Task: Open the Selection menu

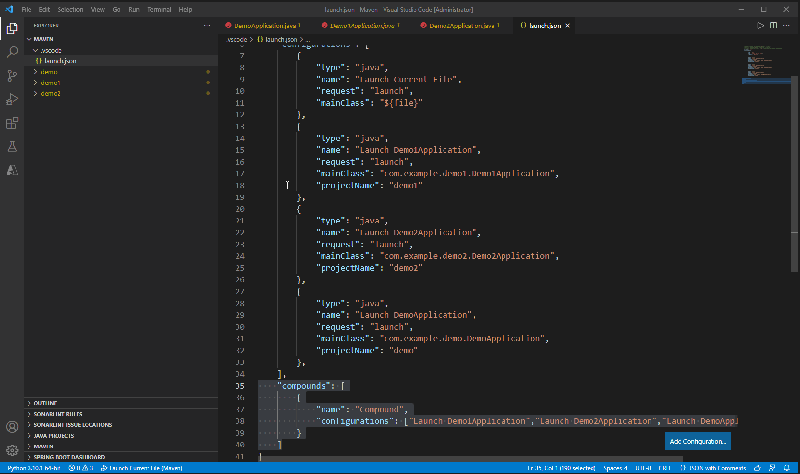Action: pos(70,9)
